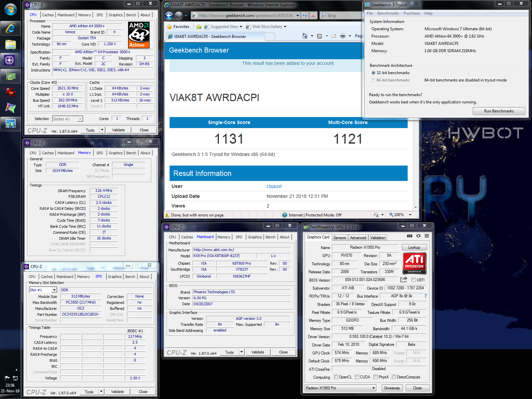The width and height of the screenshot is (532, 399).
Task: Expand Tools dropdown arrow in SPD CPU-Z
Action: tap(101, 392)
